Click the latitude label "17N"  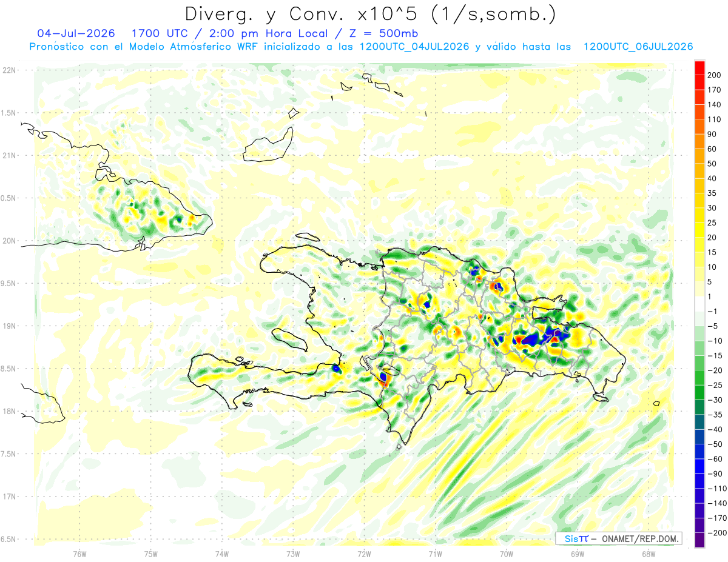pos(9,497)
